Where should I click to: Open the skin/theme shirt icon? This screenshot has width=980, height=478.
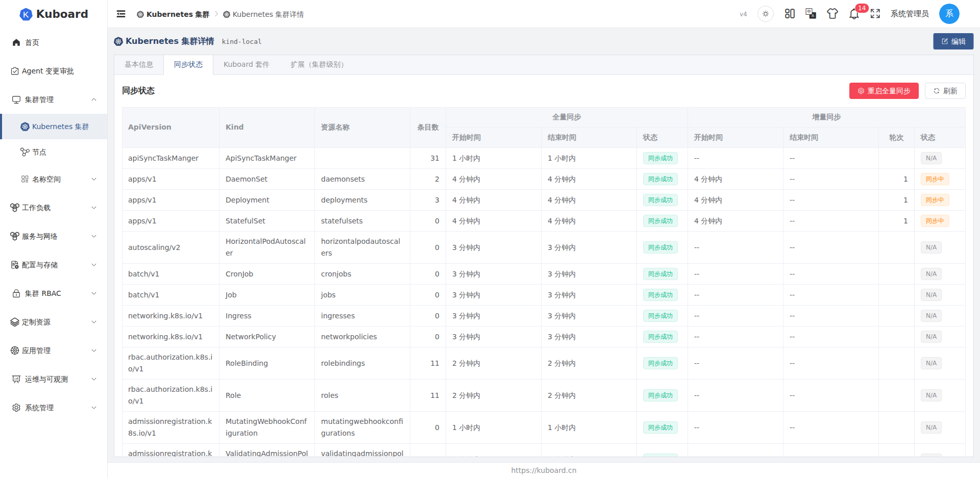[832, 14]
